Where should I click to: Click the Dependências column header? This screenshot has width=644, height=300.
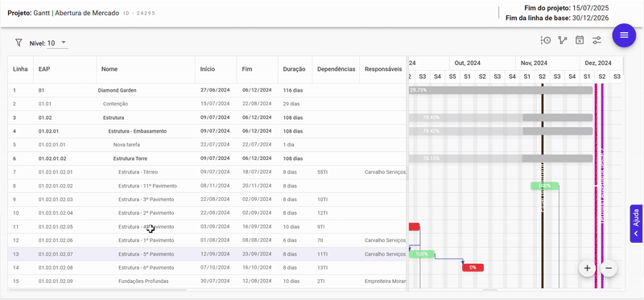tap(336, 69)
